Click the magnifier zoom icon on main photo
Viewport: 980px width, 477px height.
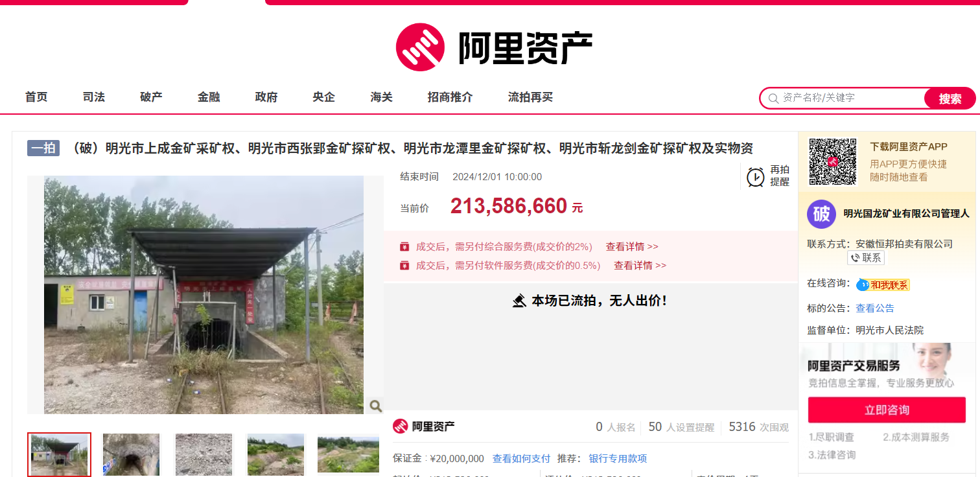point(375,406)
